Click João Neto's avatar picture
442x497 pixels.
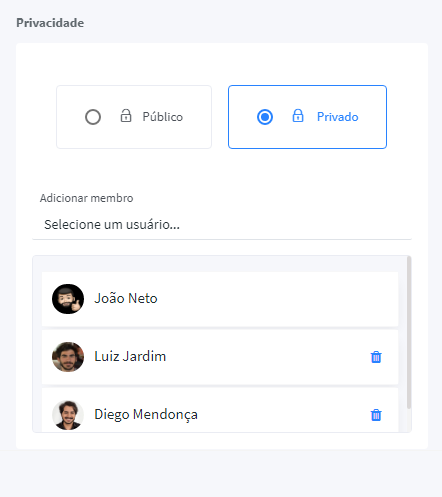tap(68, 299)
